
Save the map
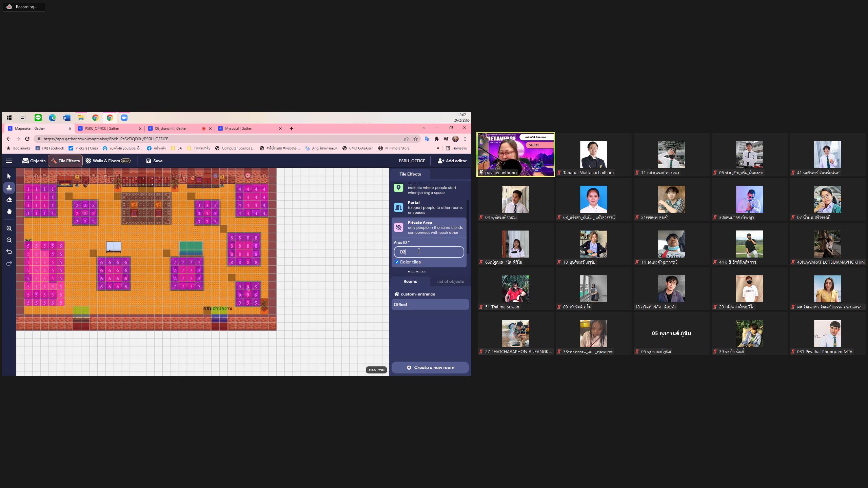point(154,161)
